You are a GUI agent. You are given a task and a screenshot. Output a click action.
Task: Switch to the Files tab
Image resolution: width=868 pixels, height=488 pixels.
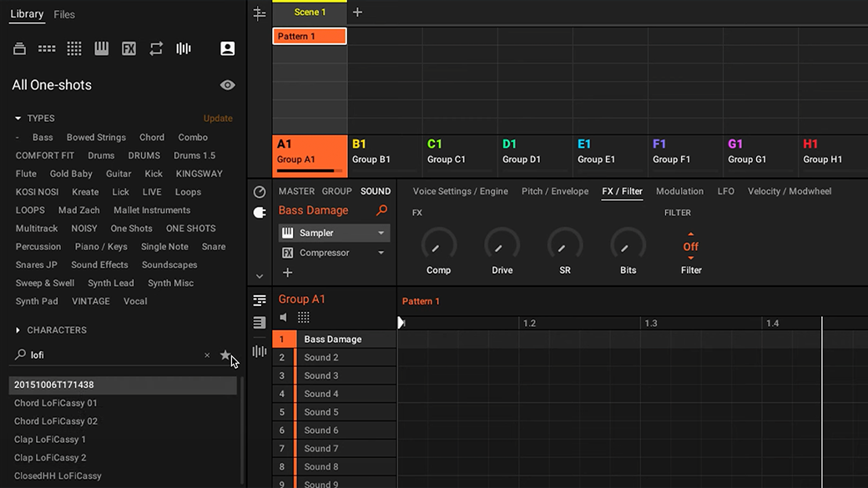(x=64, y=15)
